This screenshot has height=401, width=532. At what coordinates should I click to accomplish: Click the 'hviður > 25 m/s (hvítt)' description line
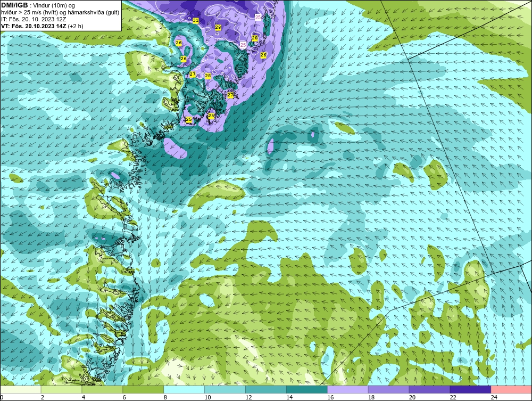[60, 12]
